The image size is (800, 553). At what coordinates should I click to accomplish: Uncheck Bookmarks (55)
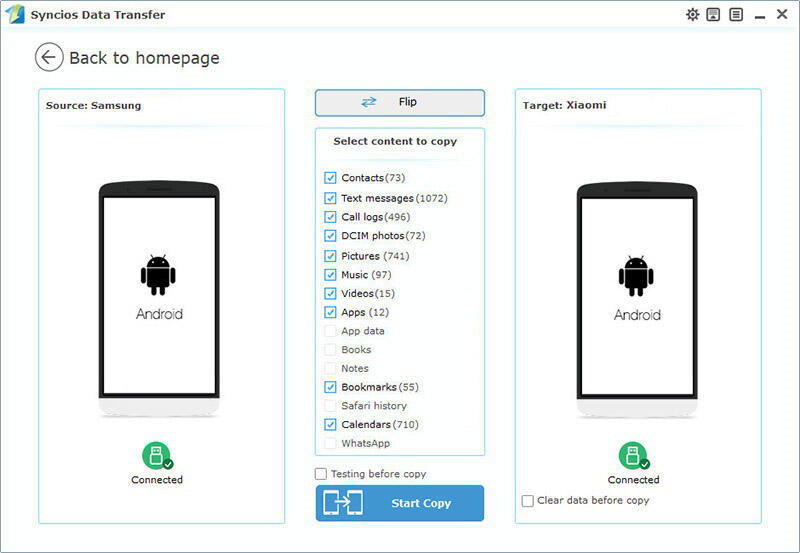[330, 387]
